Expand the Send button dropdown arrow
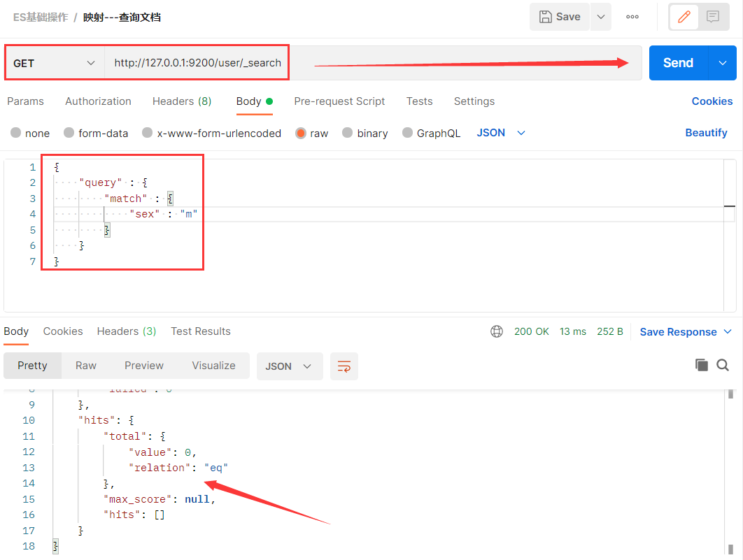Screen dimensions: 743x560 (723, 63)
